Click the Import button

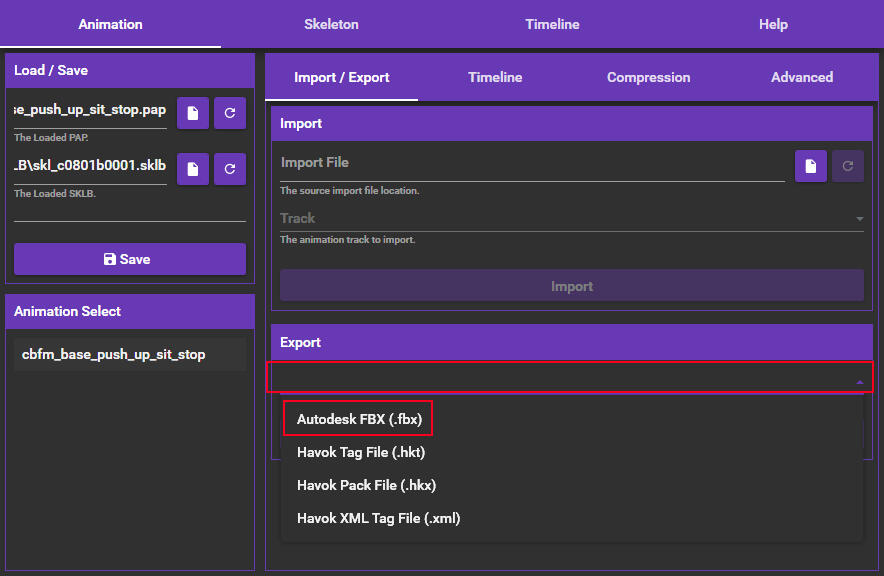pyautogui.click(x=571, y=286)
